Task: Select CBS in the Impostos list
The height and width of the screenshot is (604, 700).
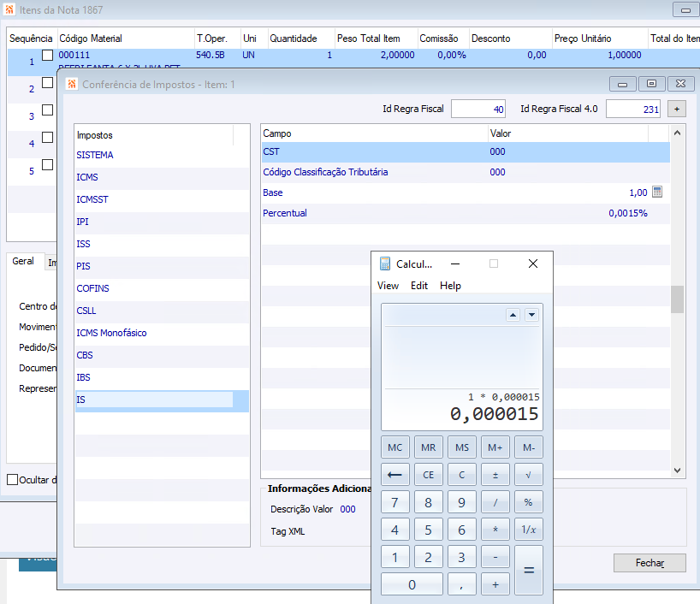Action: pyautogui.click(x=162, y=355)
